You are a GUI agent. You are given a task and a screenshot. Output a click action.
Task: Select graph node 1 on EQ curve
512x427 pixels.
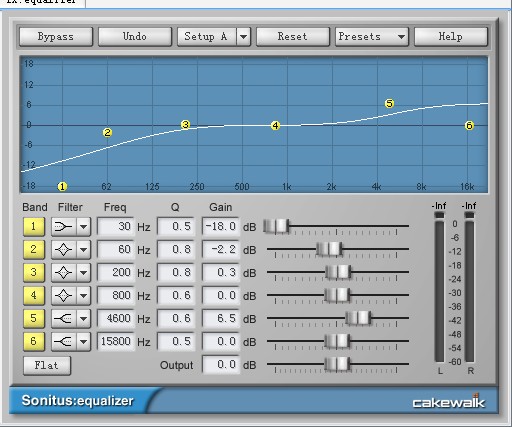62,187
